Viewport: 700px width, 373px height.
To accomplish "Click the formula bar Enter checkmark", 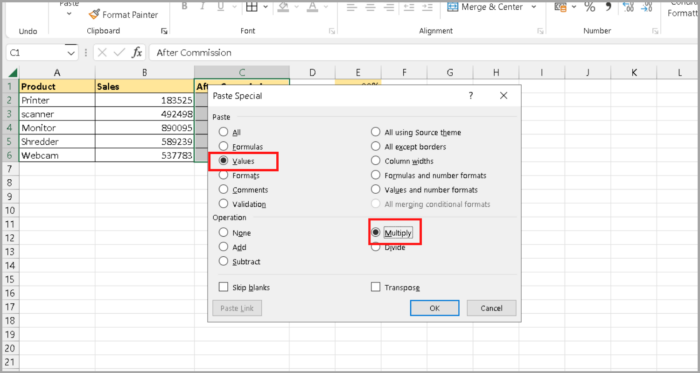I will pyautogui.click(x=119, y=53).
